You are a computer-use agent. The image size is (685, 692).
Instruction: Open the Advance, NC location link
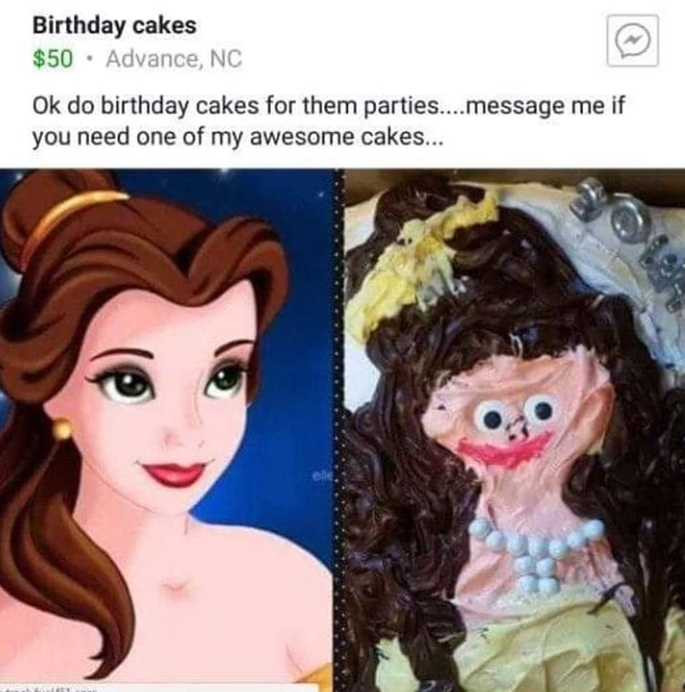tap(174, 59)
